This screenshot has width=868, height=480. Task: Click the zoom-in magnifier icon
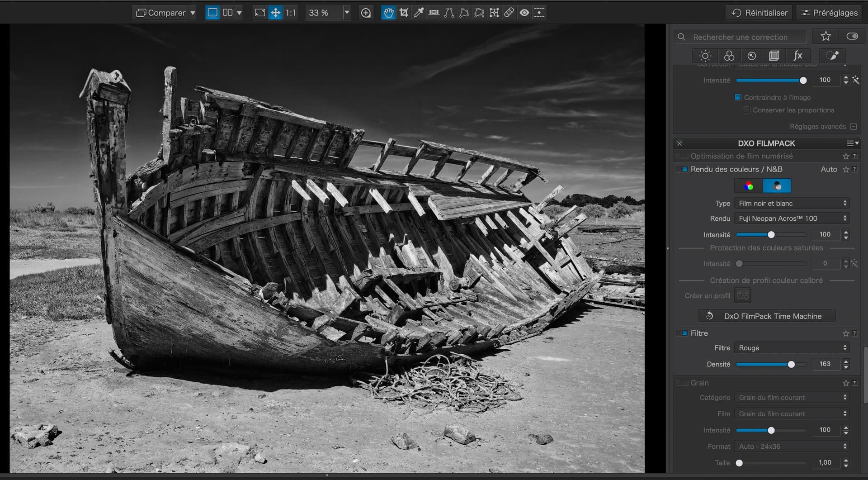[366, 13]
